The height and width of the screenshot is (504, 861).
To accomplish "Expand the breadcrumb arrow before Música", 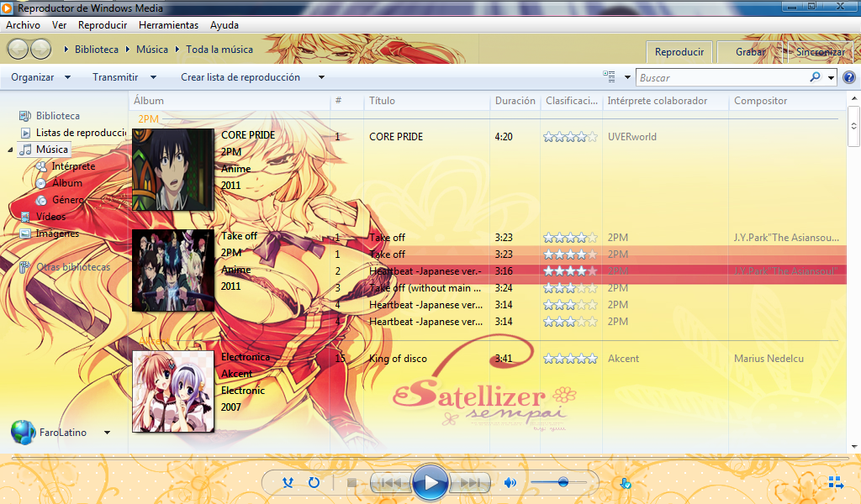I will coord(128,50).
